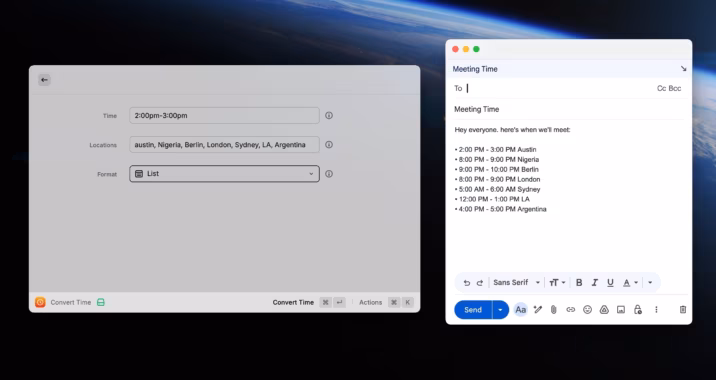Open the send options arrow beside Send
The width and height of the screenshot is (716, 380).
pos(500,310)
